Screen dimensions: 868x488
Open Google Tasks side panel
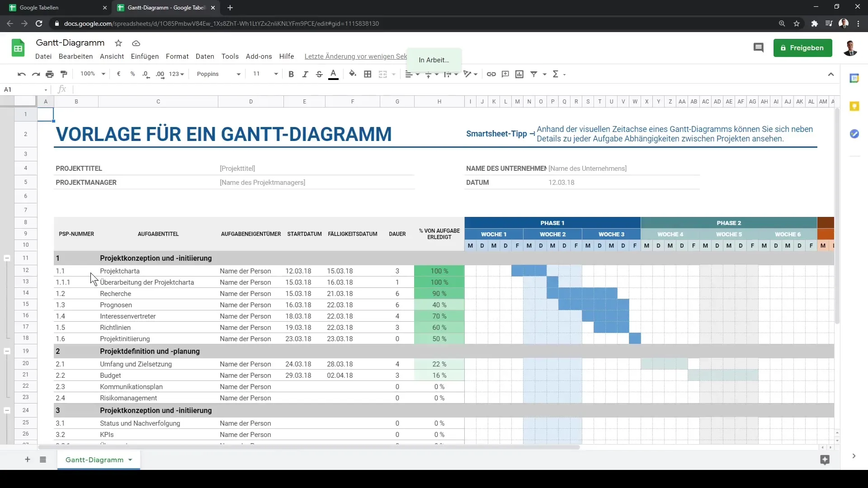[854, 134]
